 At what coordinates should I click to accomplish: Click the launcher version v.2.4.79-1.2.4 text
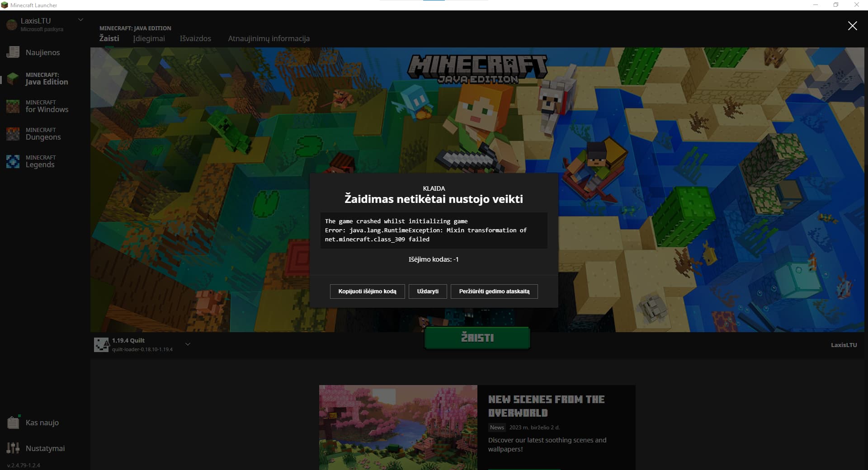pos(24,465)
